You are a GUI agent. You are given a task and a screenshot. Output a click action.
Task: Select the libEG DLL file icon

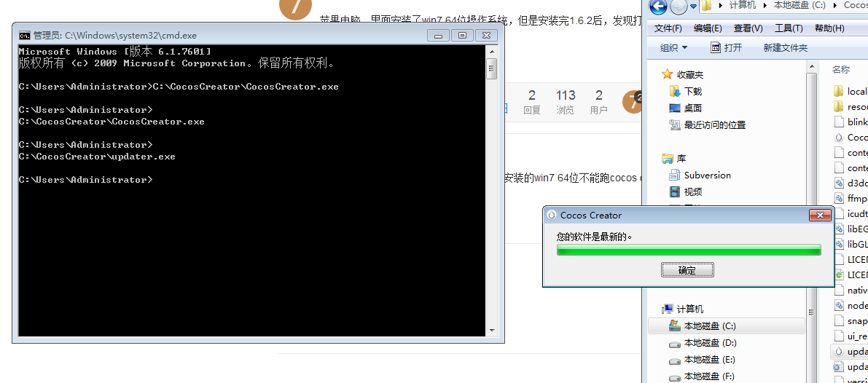(x=838, y=229)
